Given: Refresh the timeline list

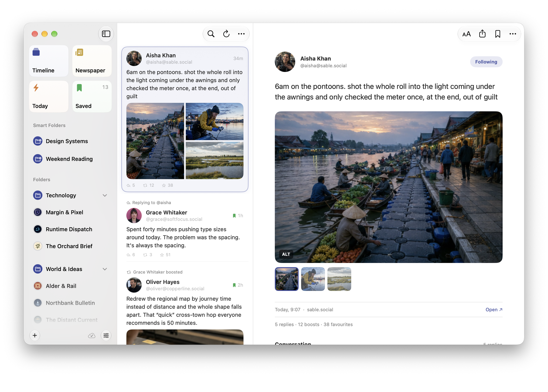Looking at the screenshot, I should pyautogui.click(x=226, y=34).
